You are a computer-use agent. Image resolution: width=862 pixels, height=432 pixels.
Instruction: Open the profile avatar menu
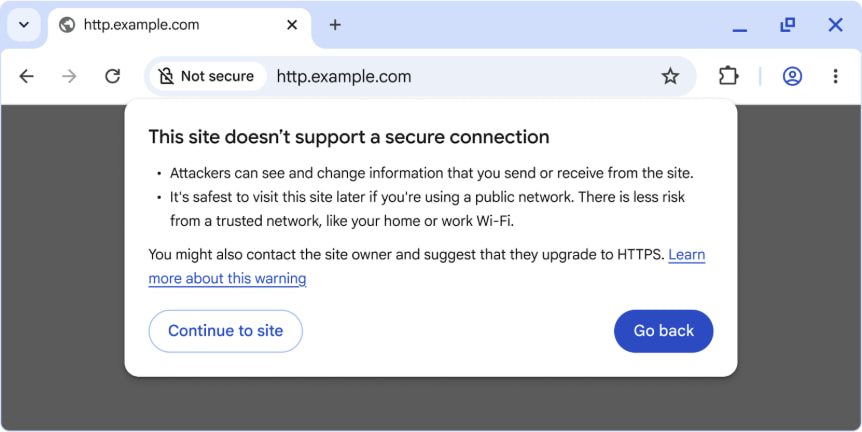[x=792, y=76]
